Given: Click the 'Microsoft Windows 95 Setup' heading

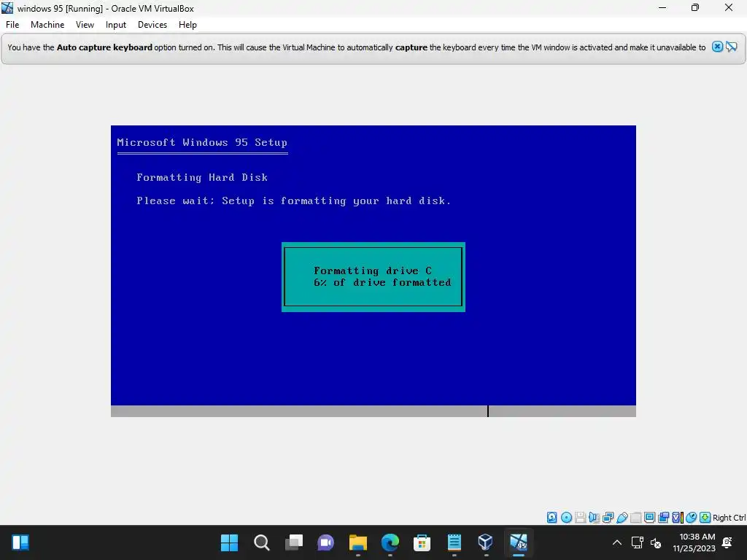Looking at the screenshot, I should pyautogui.click(x=202, y=142).
